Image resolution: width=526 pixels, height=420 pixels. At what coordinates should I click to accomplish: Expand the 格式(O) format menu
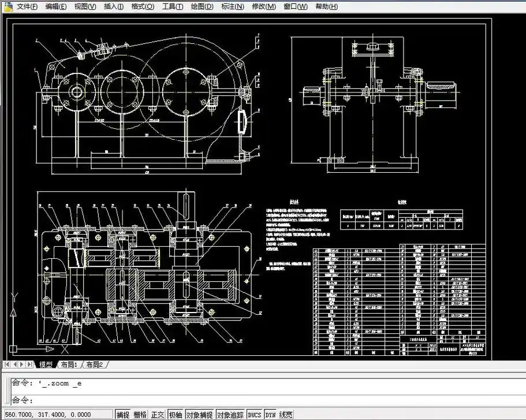point(143,6)
